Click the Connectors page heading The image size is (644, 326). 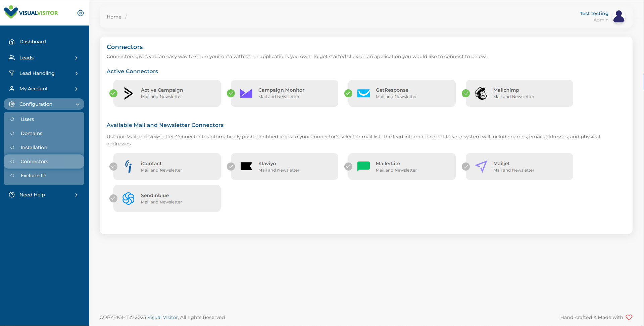pos(125,47)
